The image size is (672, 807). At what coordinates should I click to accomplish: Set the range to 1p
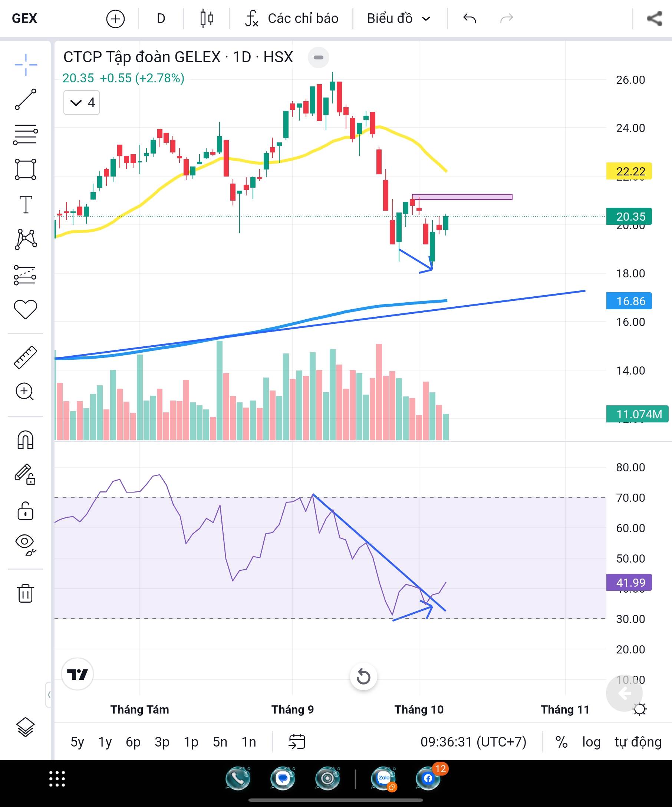(191, 742)
